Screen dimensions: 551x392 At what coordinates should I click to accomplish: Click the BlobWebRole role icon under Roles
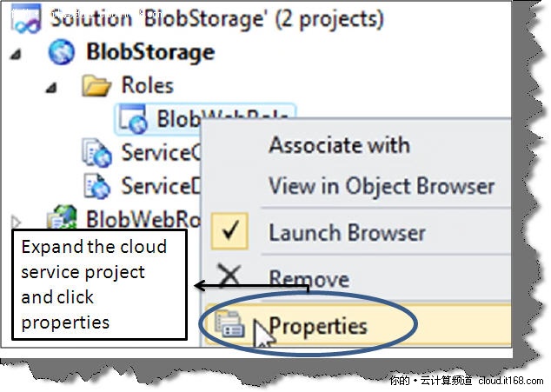(x=132, y=118)
